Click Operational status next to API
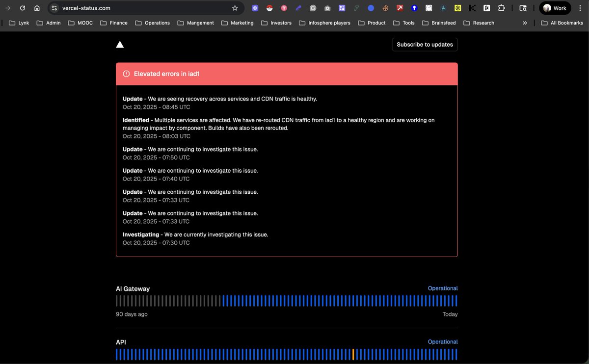 [443, 342]
